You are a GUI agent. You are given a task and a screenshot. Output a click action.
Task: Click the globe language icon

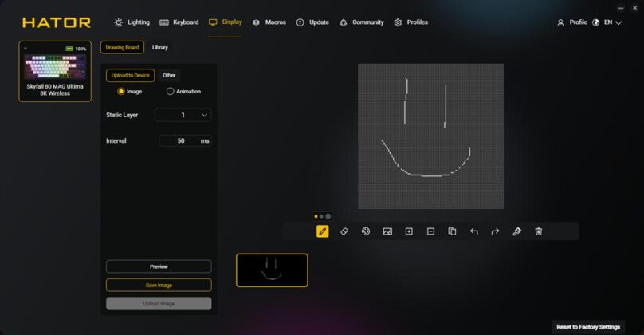595,22
